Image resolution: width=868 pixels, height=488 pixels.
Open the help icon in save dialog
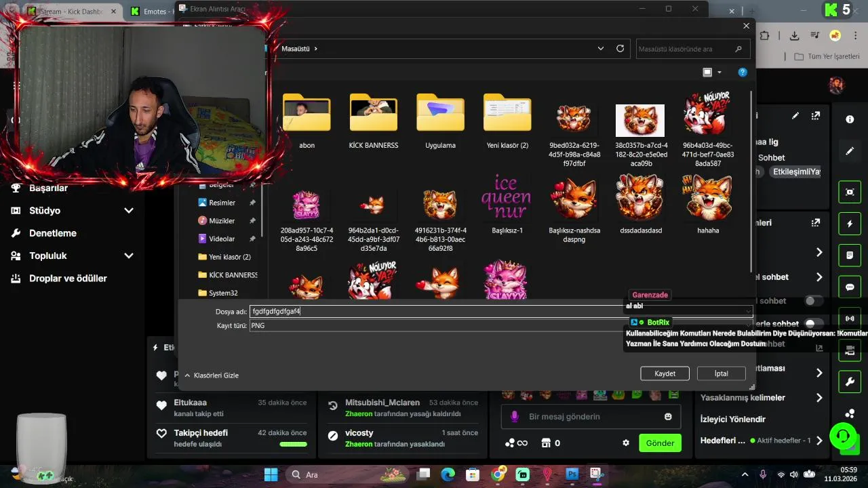743,73
